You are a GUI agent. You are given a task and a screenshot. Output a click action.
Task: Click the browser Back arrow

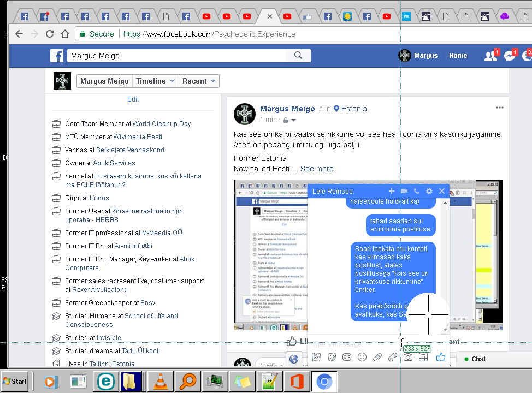pyautogui.click(x=19, y=34)
